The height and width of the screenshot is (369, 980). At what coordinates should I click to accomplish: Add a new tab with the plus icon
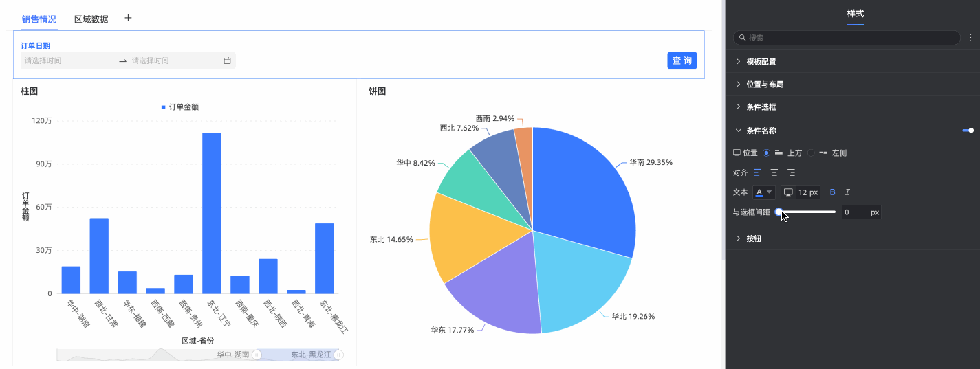(128, 19)
